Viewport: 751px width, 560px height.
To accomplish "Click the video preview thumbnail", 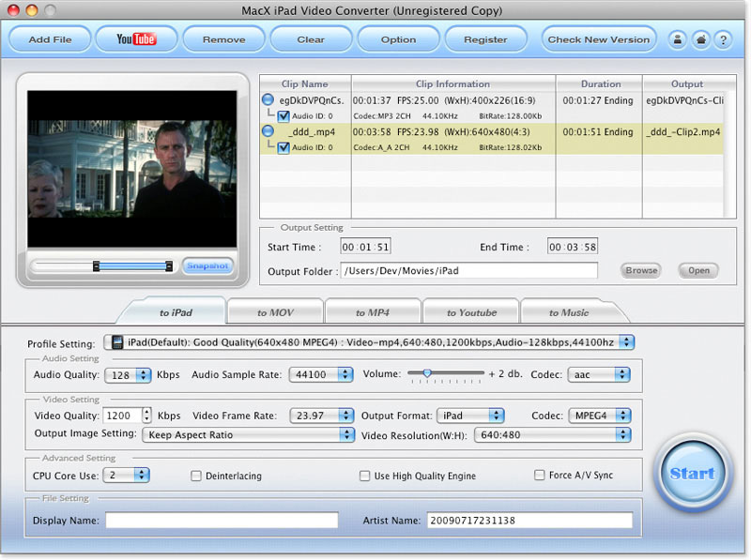I will click(131, 169).
